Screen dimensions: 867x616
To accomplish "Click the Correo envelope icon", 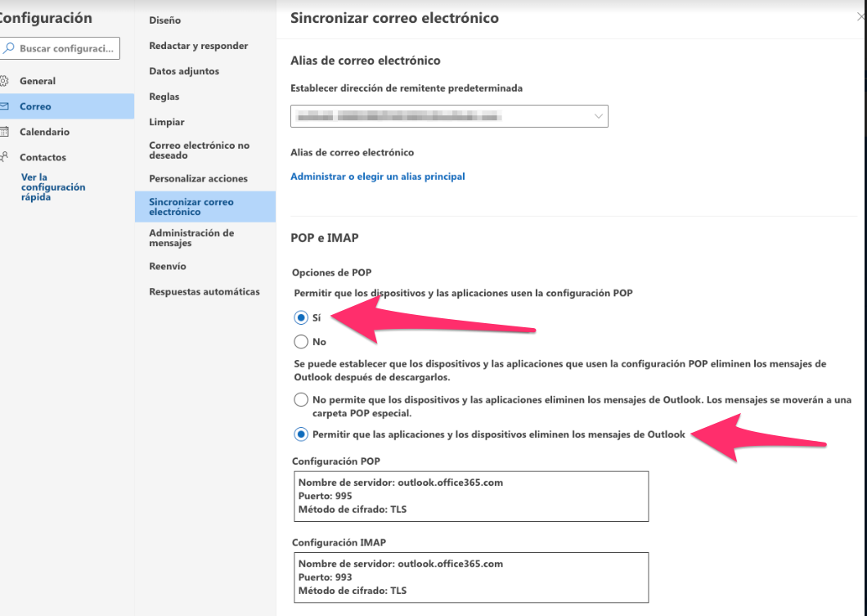I will click(x=4, y=106).
